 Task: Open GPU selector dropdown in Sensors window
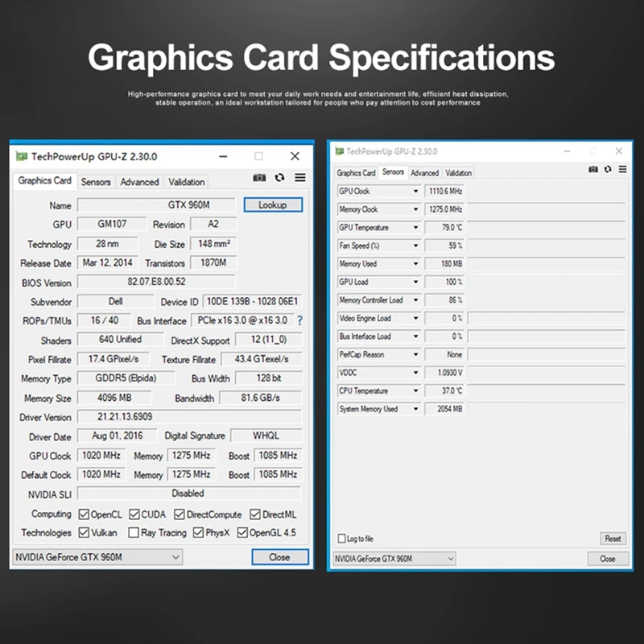pos(394,559)
